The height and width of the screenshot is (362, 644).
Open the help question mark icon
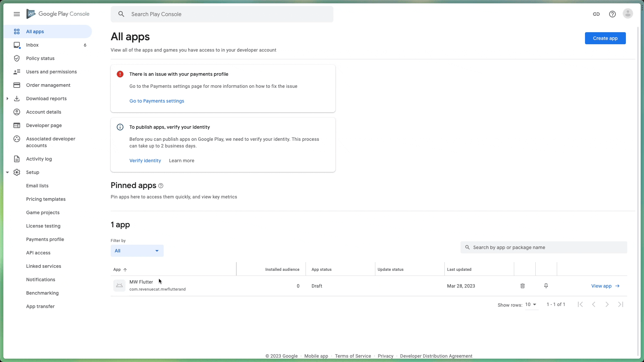click(x=612, y=14)
